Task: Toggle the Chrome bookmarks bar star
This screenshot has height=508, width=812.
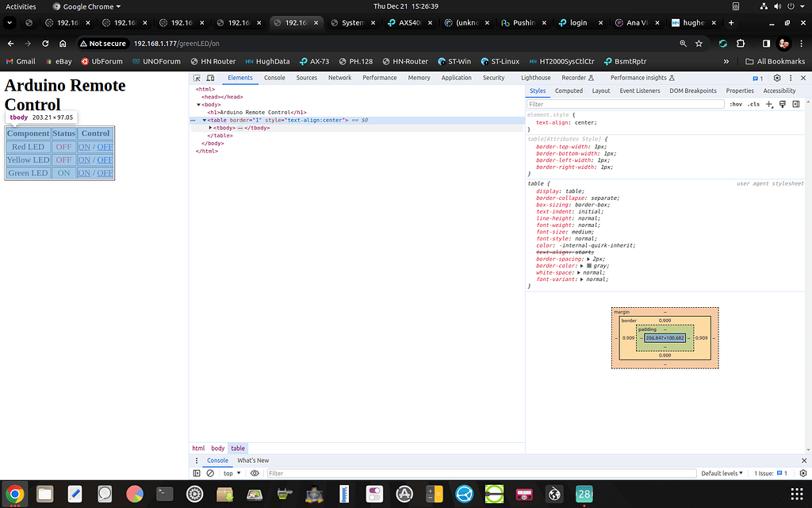Action: 699,44
